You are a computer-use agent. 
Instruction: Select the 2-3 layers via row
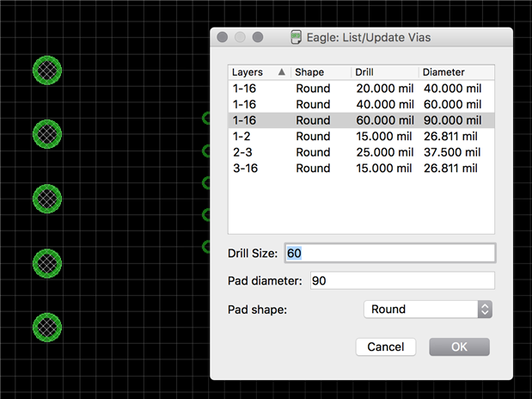361,152
